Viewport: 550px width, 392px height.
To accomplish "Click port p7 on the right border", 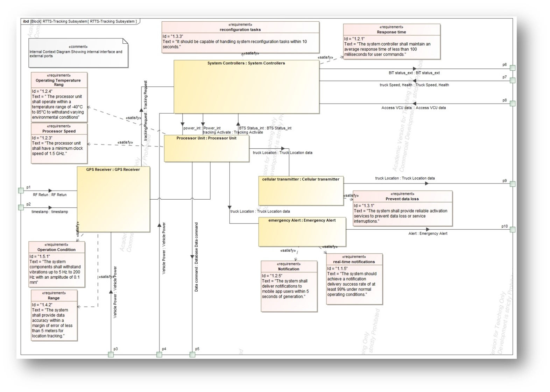I will tap(513, 80).
